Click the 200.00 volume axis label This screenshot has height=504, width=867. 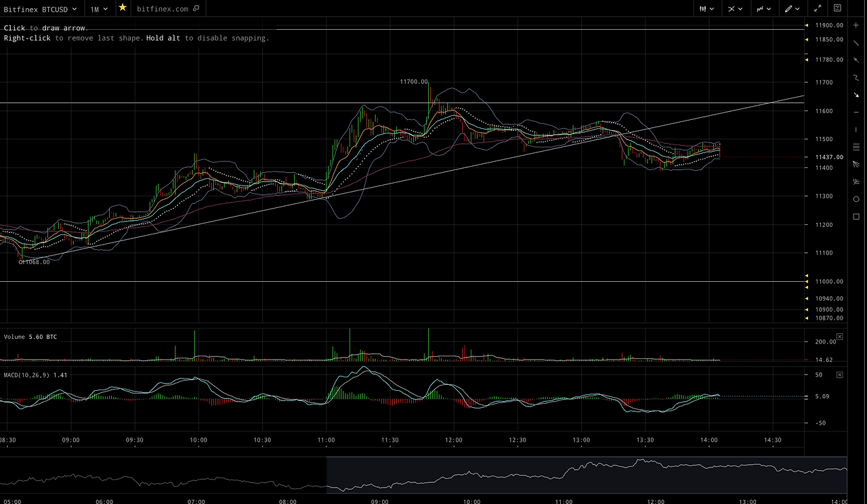(826, 342)
